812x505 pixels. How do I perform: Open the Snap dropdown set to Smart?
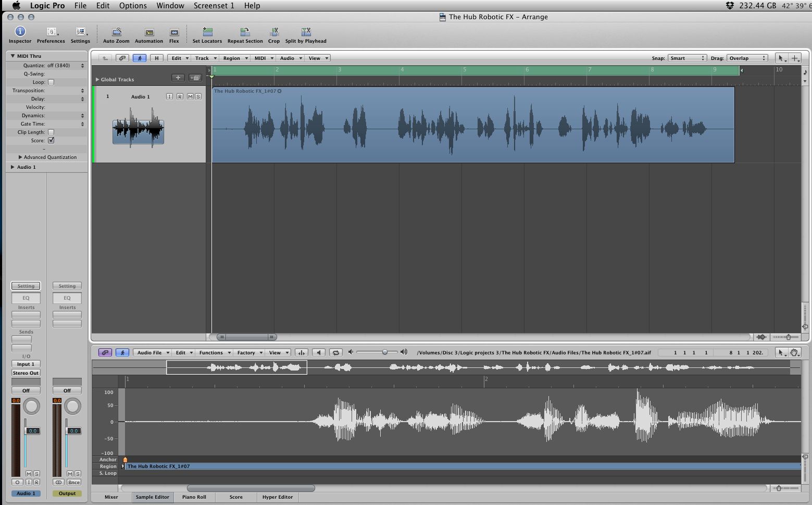pyautogui.click(x=687, y=58)
